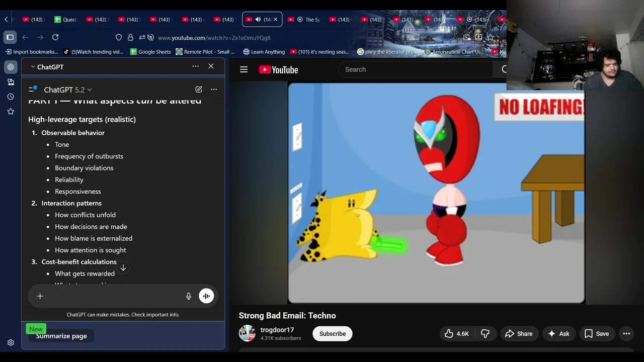The width and height of the screenshot is (644, 362).
Task: Reload the current page
Action: pos(55,37)
